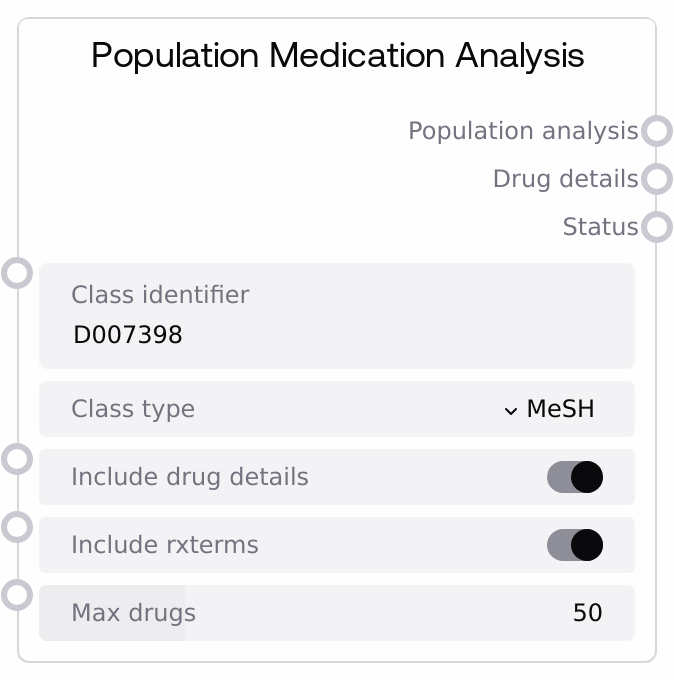Disable the Include drug details toggle
The image size is (674, 680).
(575, 477)
